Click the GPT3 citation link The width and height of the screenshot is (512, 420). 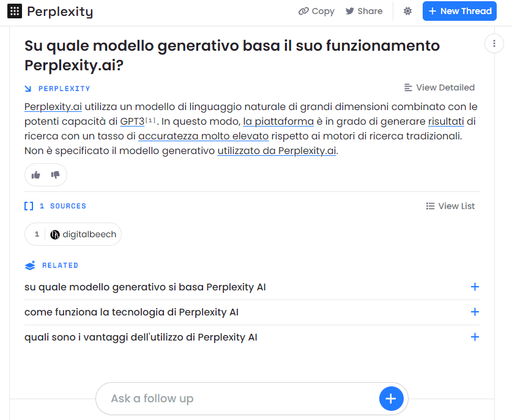point(132,122)
